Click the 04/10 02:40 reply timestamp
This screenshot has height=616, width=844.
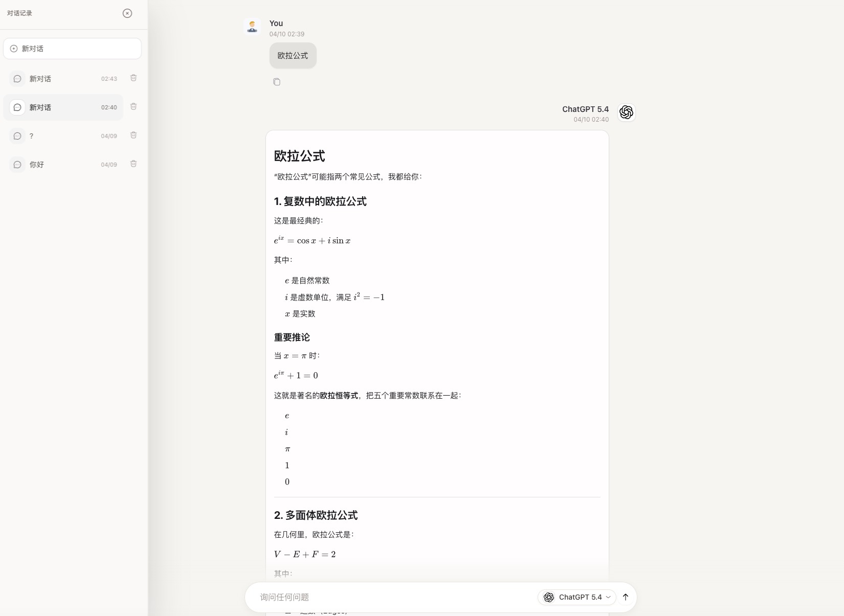click(x=591, y=120)
